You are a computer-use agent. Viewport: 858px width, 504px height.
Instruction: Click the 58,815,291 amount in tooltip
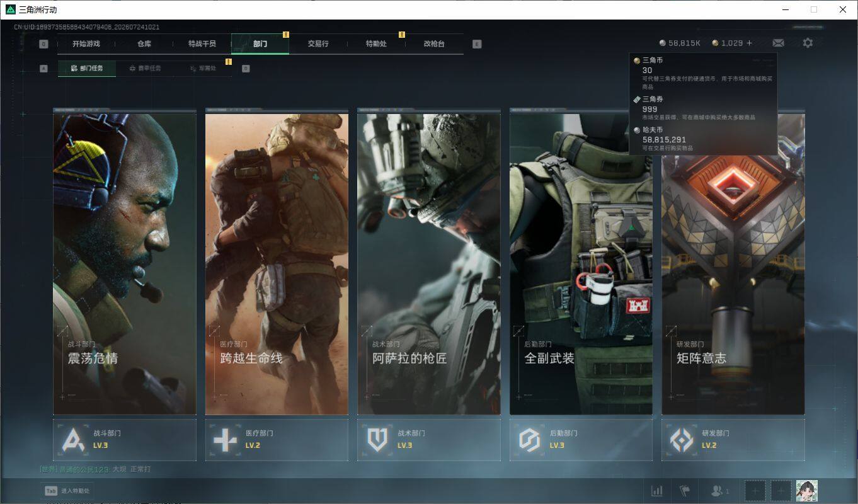point(664,140)
